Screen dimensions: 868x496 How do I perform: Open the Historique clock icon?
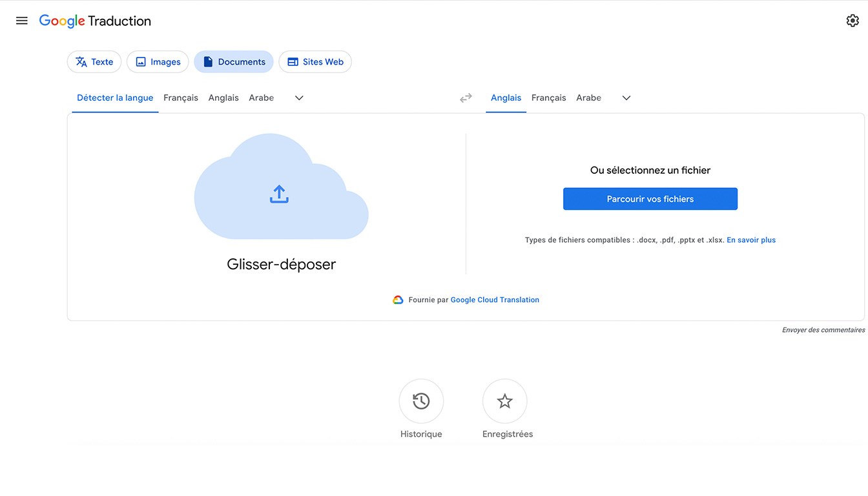click(x=421, y=401)
